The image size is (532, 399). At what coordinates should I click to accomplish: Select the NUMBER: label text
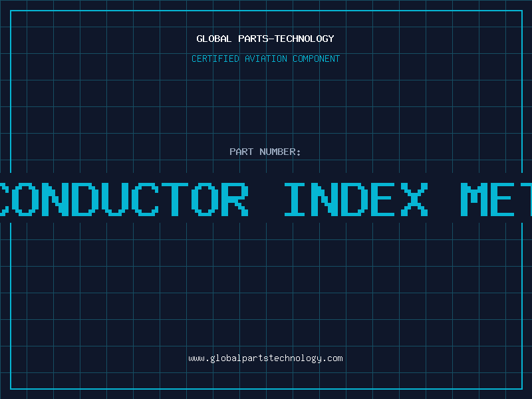(280, 152)
